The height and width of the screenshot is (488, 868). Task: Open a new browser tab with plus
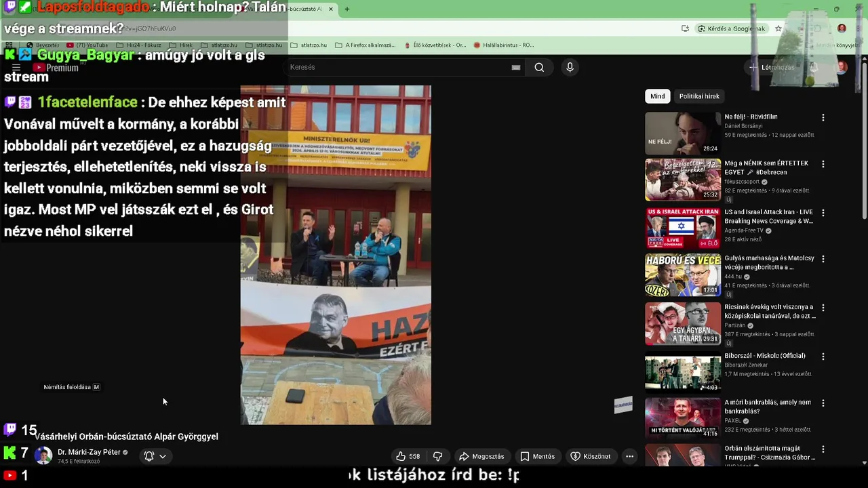(347, 9)
